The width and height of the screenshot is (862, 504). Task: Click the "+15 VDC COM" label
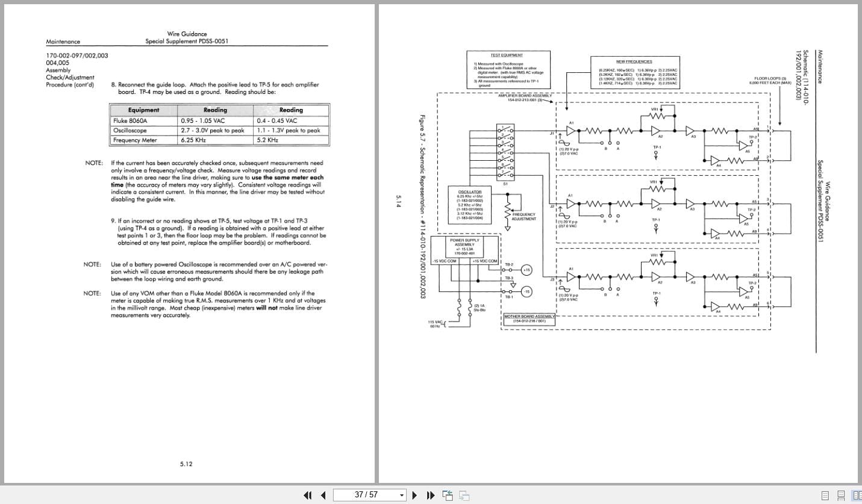[x=485, y=261]
